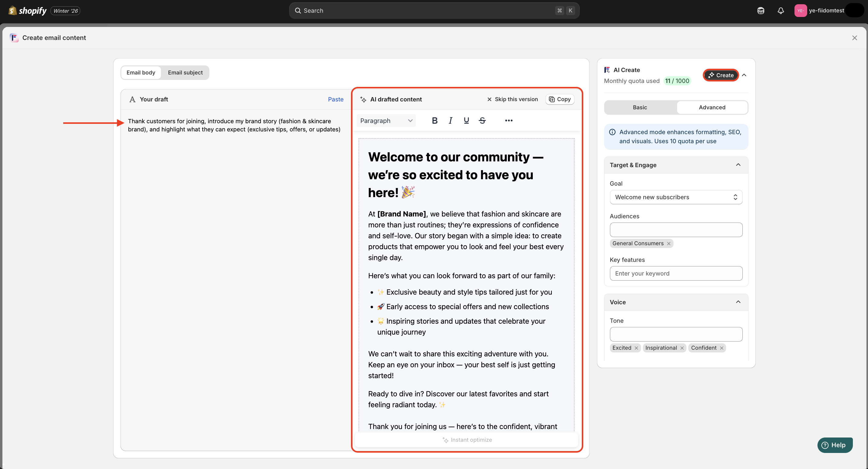Viewport: 868px width, 469px height.
Task: Select Advanced mode
Action: 712,107
